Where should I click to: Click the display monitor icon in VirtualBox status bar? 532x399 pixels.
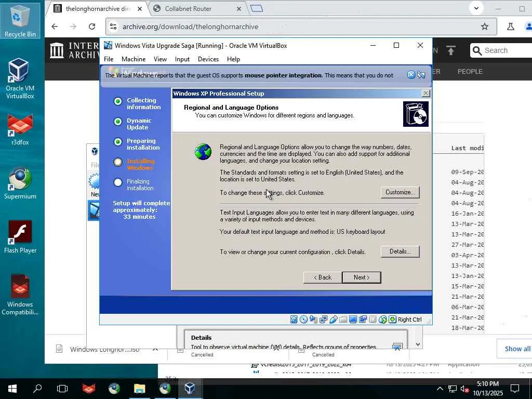tap(353, 320)
